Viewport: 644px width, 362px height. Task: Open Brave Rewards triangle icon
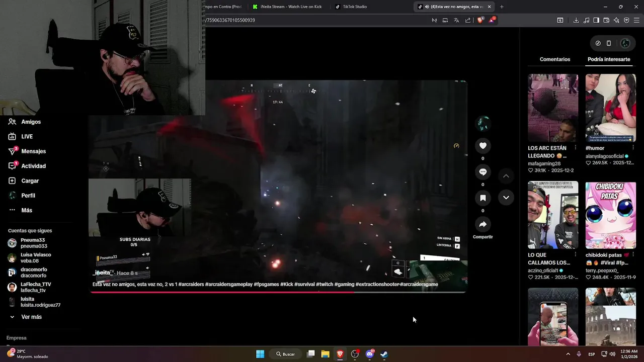(493, 20)
